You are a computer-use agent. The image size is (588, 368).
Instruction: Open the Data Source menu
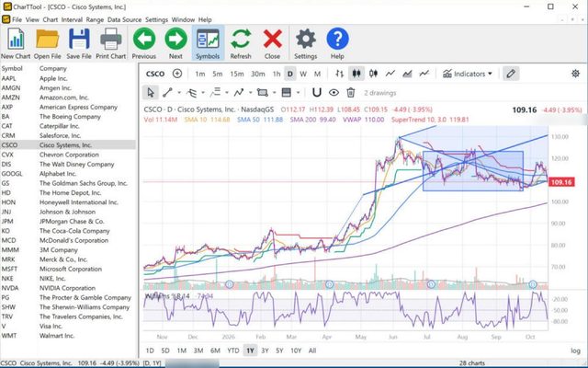(x=124, y=19)
